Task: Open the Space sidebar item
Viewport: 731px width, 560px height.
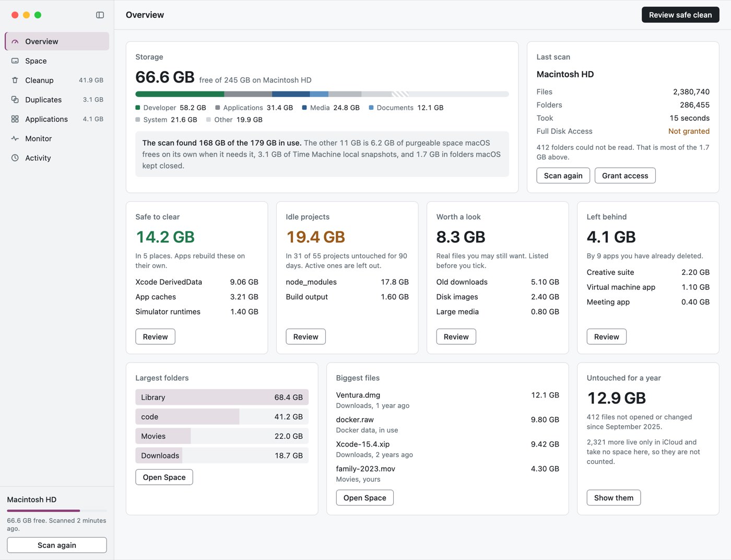Action: click(x=57, y=61)
